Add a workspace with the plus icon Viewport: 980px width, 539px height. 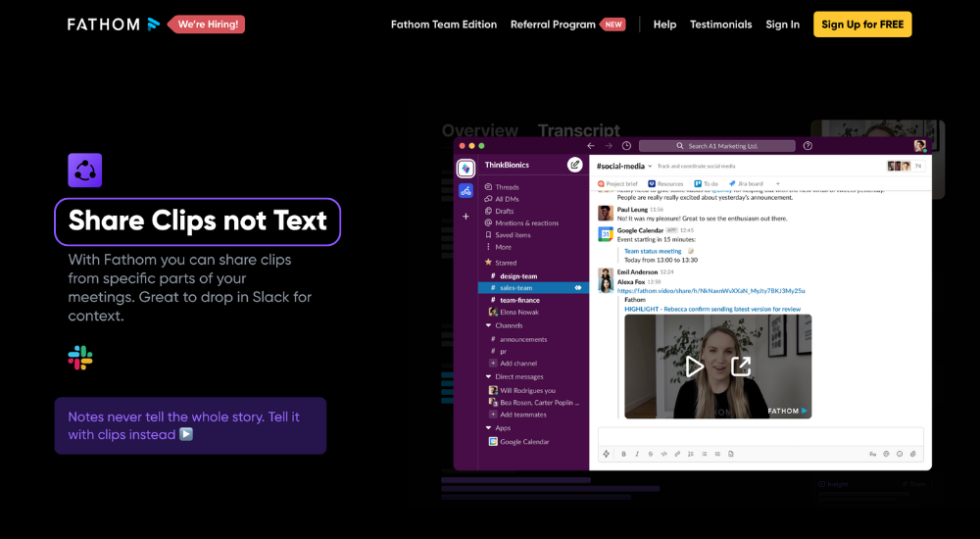[465, 217]
